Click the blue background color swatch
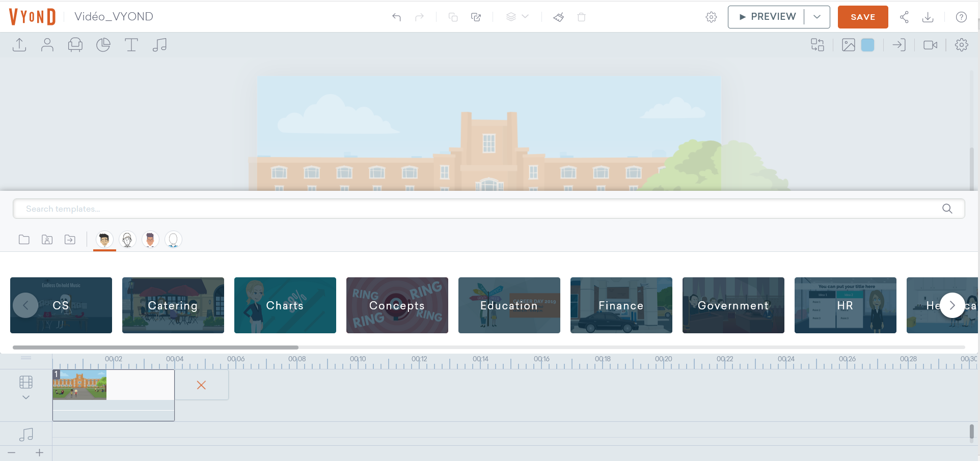Image resolution: width=980 pixels, height=461 pixels. tap(867, 45)
